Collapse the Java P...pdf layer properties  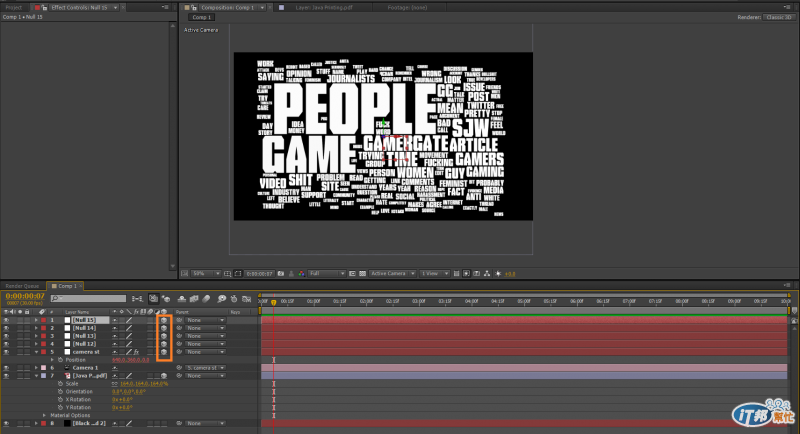click(36, 376)
